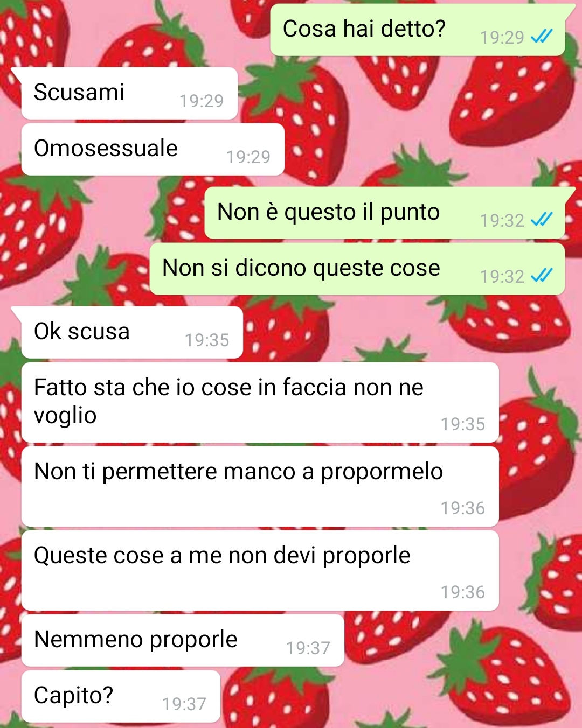Image resolution: width=582 pixels, height=728 pixels.
Task: Tap the 19:37 timestamp on 'Capito?'
Action: pos(184,704)
